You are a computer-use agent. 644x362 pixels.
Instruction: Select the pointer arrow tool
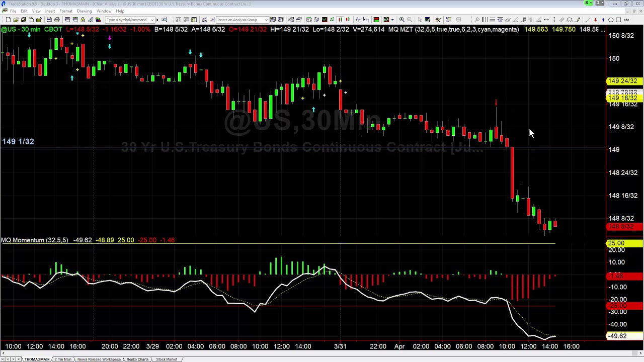click(420, 20)
